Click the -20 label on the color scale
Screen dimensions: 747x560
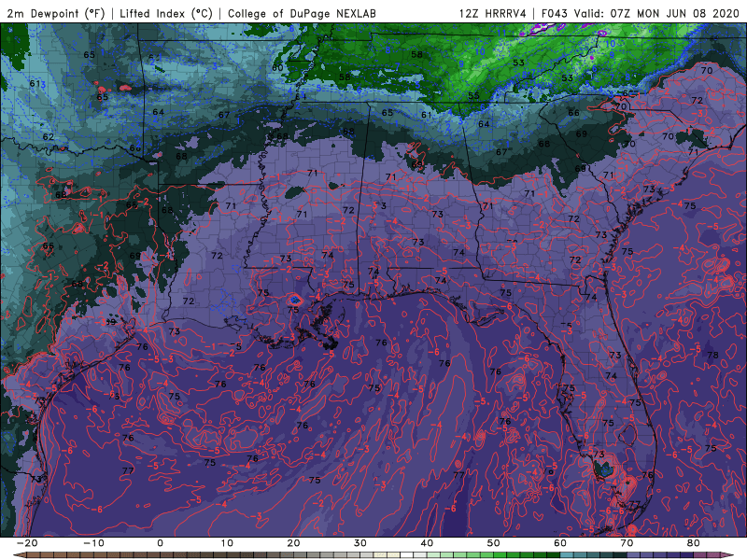point(27,543)
